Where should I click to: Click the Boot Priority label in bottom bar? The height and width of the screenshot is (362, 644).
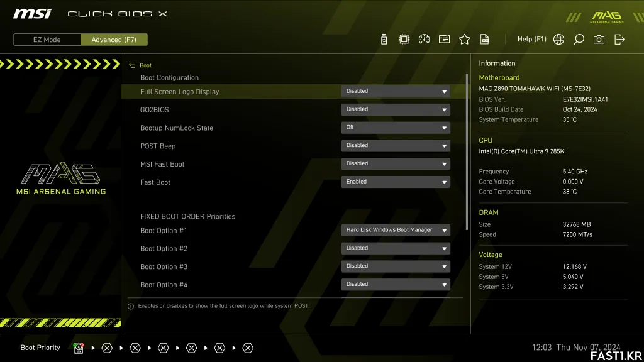40,348
